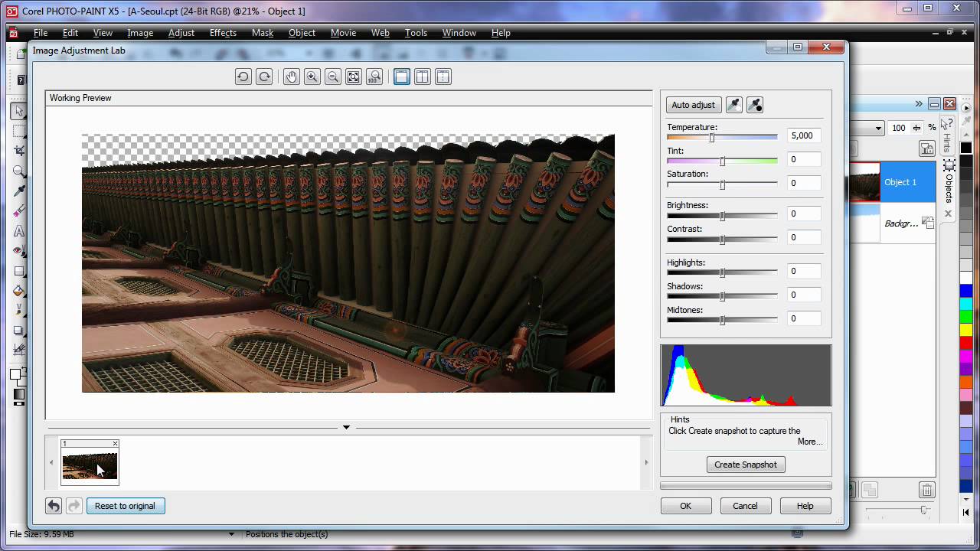Select the white point eyedropper tool
The height and width of the screenshot is (551, 980).
tap(733, 105)
